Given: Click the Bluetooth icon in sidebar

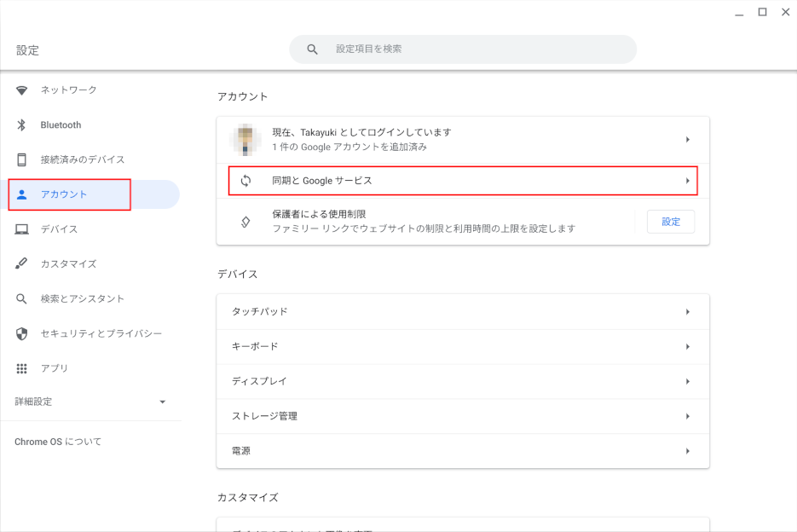Looking at the screenshot, I should 22,125.
